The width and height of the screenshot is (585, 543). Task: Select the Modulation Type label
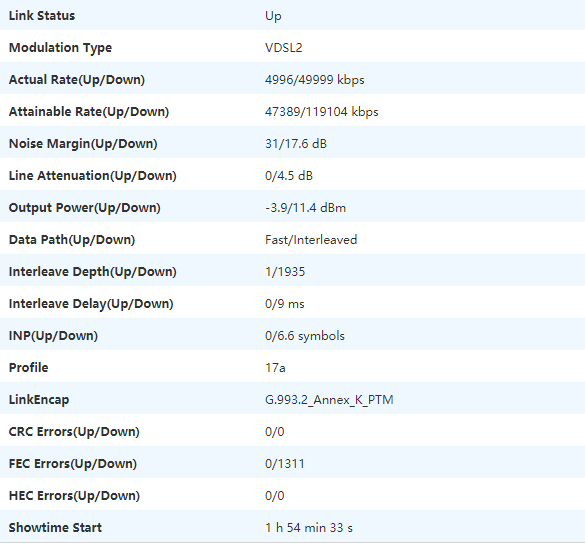(60, 48)
